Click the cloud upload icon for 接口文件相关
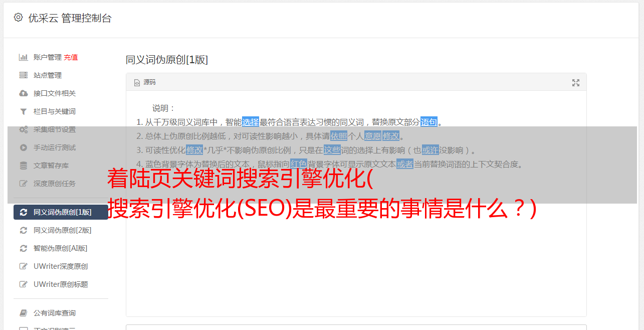This screenshot has height=330, width=644. coord(23,93)
